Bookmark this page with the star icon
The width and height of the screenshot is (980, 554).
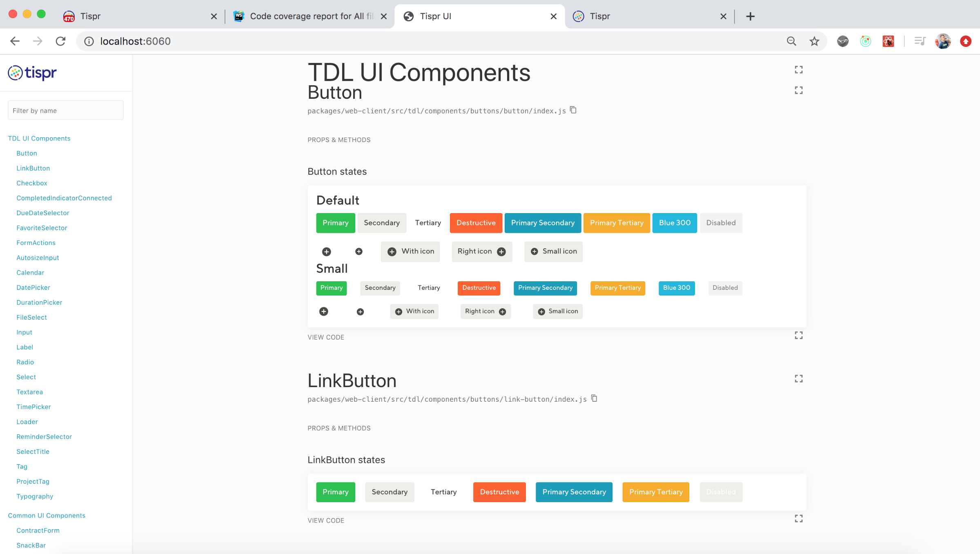click(814, 41)
